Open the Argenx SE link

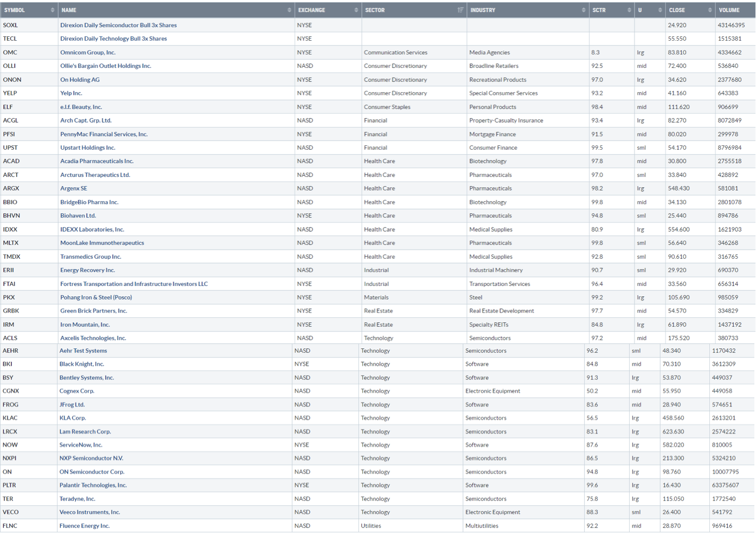74,188
